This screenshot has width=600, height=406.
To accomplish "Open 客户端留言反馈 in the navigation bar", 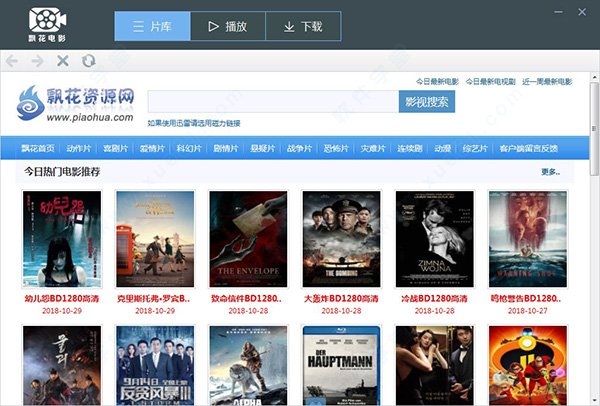I will coord(528,148).
